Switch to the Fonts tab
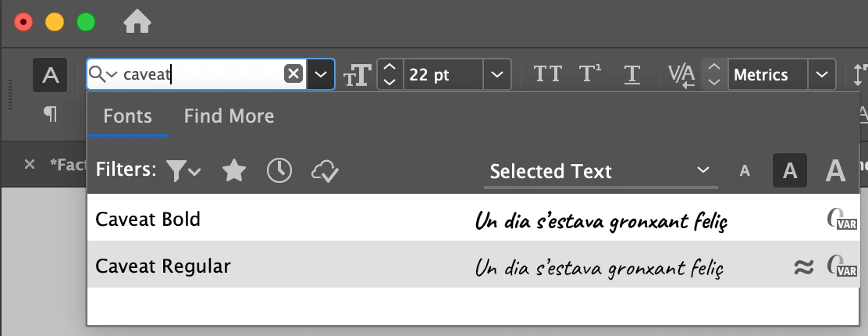The height and width of the screenshot is (336, 868). (x=128, y=116)
